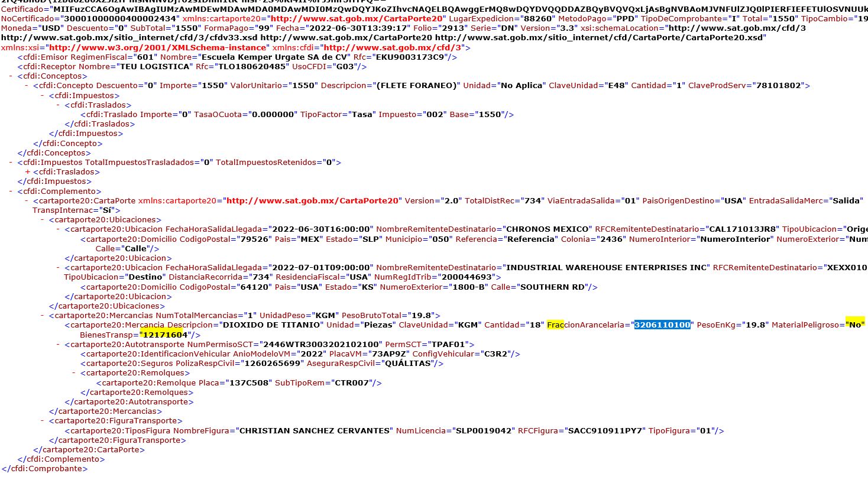Click remitente name CHRONOS MEXICO

point(548,229)
